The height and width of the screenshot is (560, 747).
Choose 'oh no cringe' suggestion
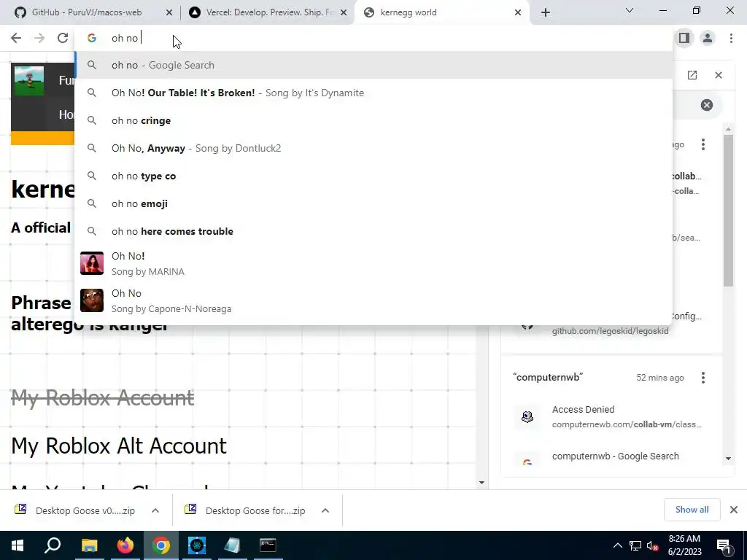pos(373,120)
